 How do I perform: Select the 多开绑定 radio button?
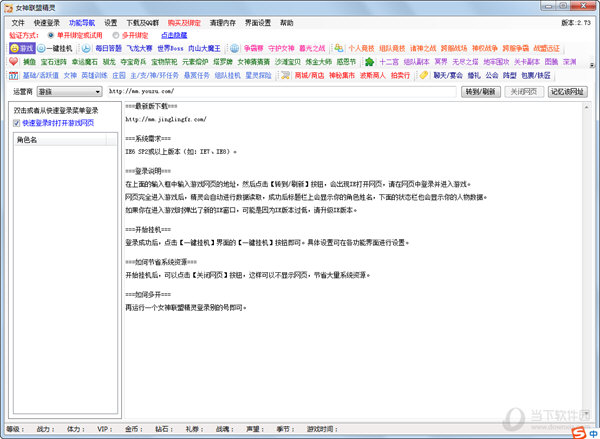116,35
